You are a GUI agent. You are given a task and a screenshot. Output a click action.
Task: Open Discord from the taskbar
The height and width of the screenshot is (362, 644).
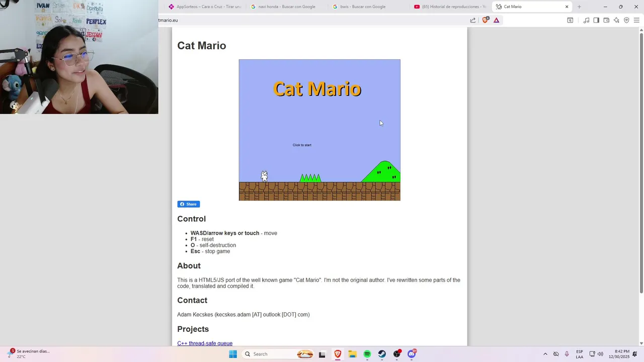tap(412, 354)
